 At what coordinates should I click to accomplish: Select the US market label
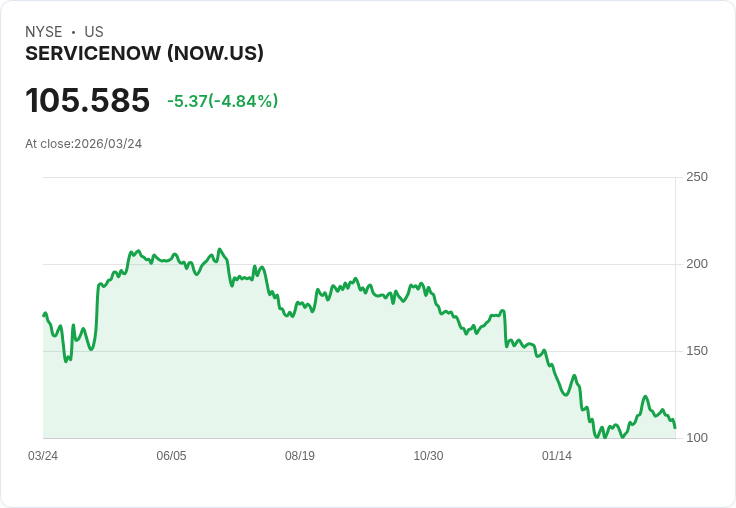(x=94, y=32)
